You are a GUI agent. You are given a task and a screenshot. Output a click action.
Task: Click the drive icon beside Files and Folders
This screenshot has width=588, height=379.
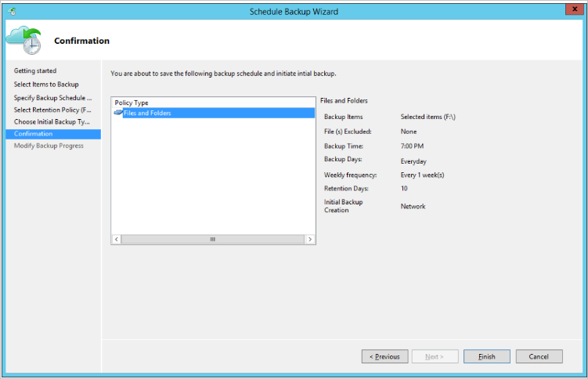pos(118,114)
